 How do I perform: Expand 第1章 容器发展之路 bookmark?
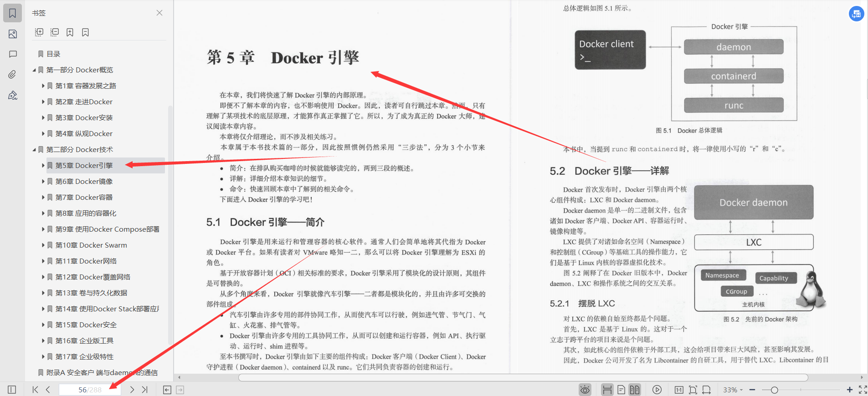43,86
